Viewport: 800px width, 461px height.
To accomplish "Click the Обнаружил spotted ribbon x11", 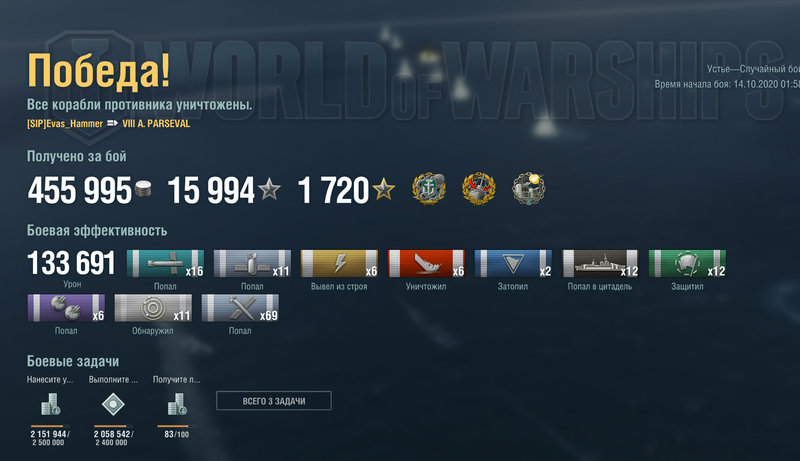I will [x=153, y=308].
